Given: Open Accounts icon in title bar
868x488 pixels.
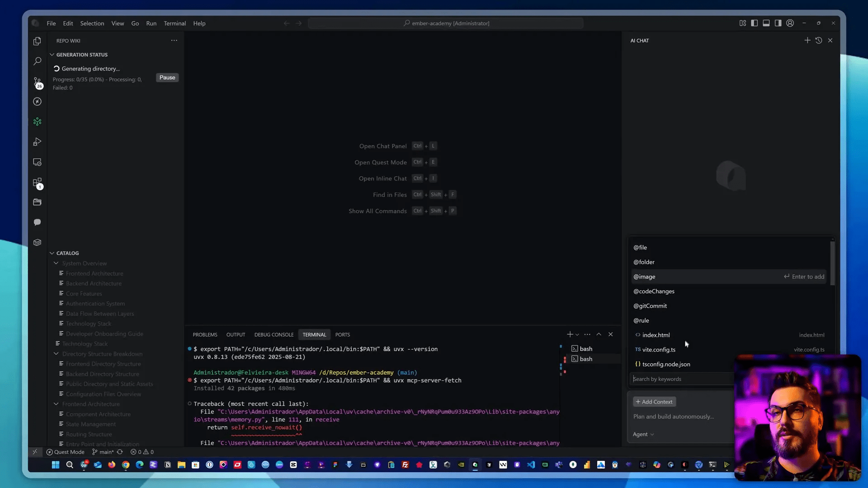Looking at the screenshot, I should [x=790, y=23].
